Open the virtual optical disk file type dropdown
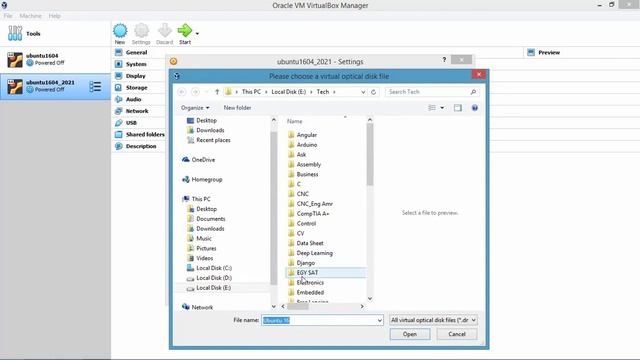The width and height of the screenshot is (640, 360). (433, 320)
